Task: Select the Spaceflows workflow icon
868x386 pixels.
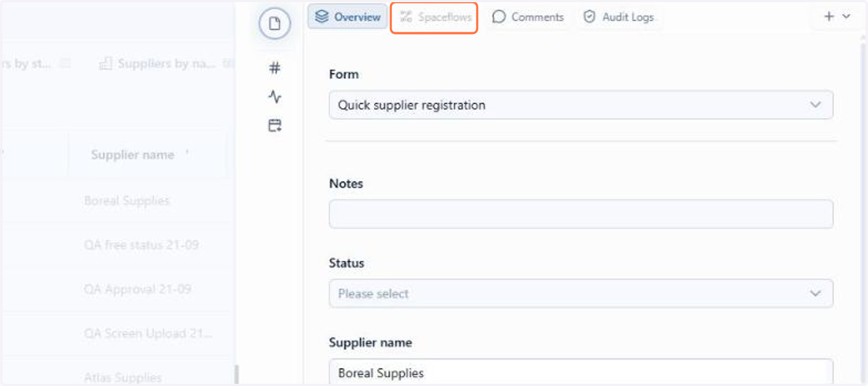Action: [406, 17]
